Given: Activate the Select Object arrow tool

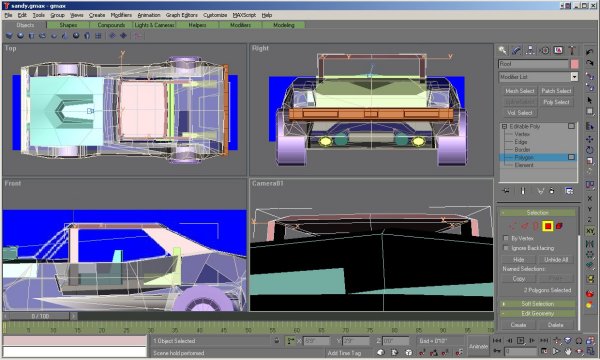Looking at the screenshot, I should (590, 100).
